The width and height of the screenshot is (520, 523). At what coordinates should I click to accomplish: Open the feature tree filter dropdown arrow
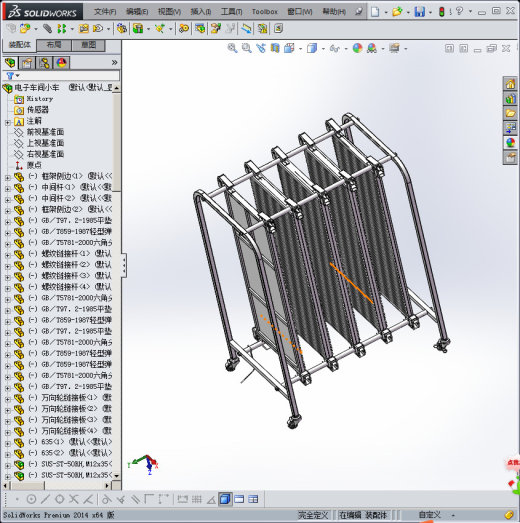point(18,76)
